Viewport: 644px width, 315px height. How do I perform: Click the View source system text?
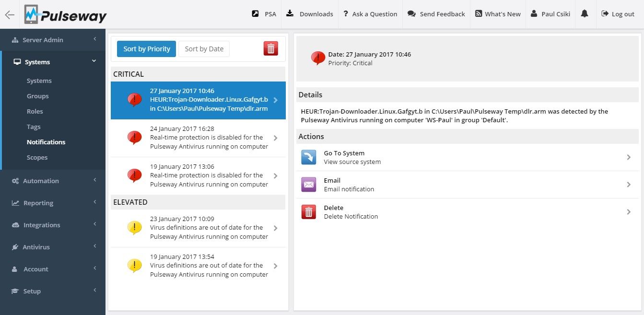tap(352, 162)
